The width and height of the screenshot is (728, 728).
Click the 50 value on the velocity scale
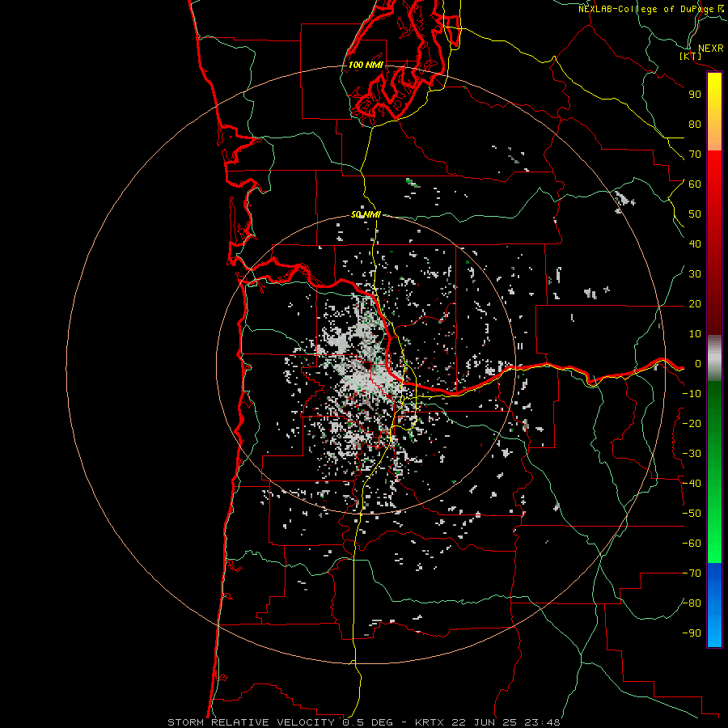pyautogui.click(x=695, y=214)
